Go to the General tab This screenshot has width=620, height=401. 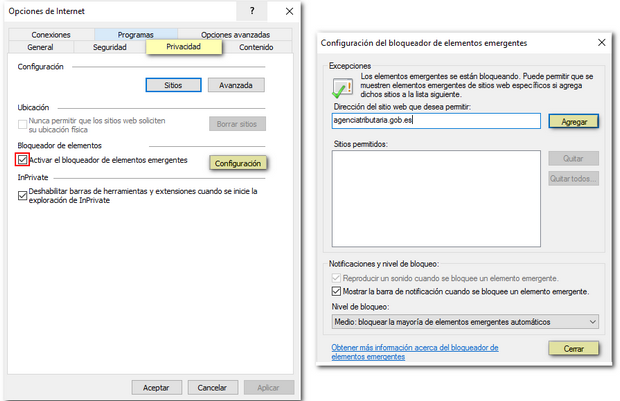click(x=41, y=47)
